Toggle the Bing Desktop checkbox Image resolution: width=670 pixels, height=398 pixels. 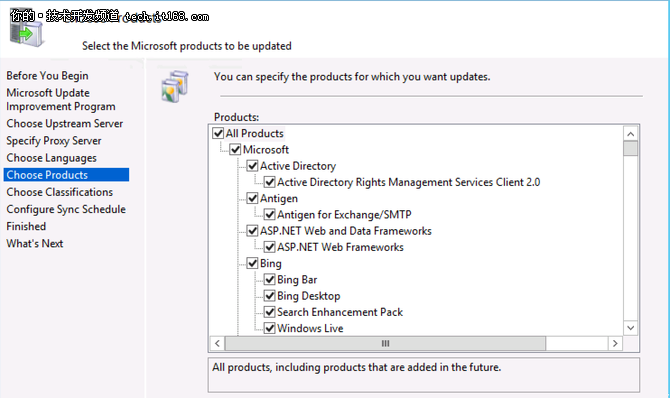[x=269, y=296]
